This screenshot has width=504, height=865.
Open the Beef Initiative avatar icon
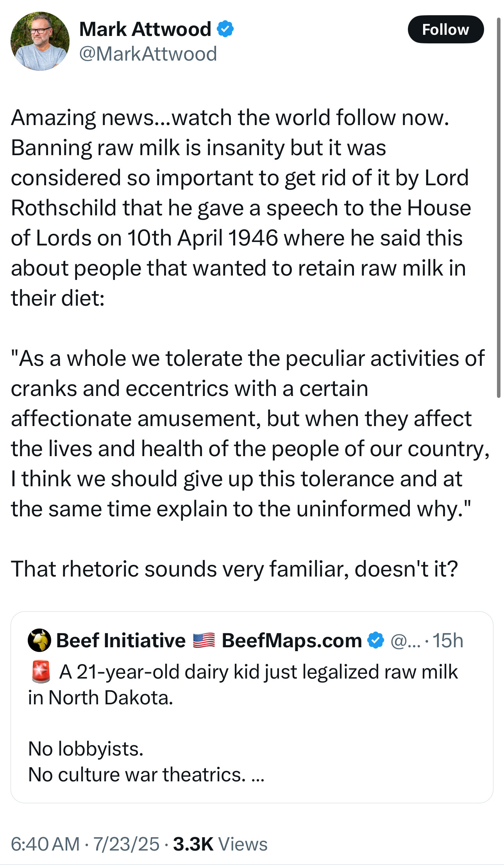point(39,640)
